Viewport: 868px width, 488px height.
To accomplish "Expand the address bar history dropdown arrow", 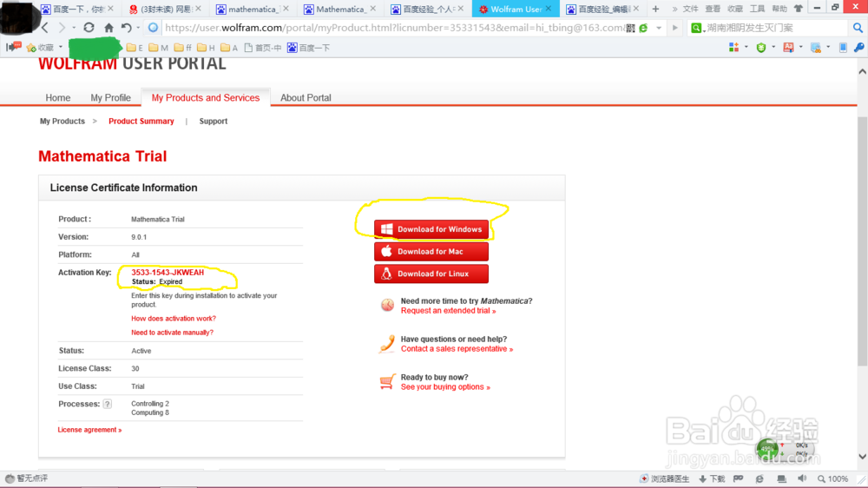I will (659, 28).
